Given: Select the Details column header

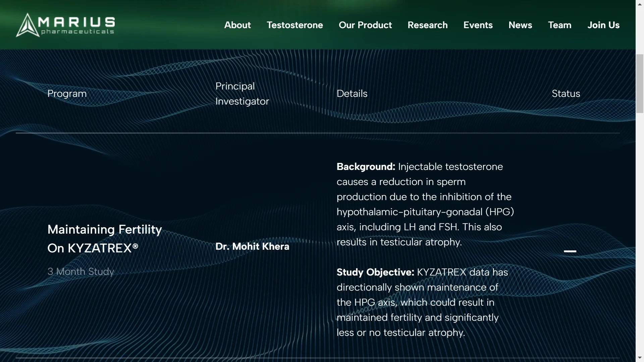Looking at the screenshot, I should click(352, 94).
